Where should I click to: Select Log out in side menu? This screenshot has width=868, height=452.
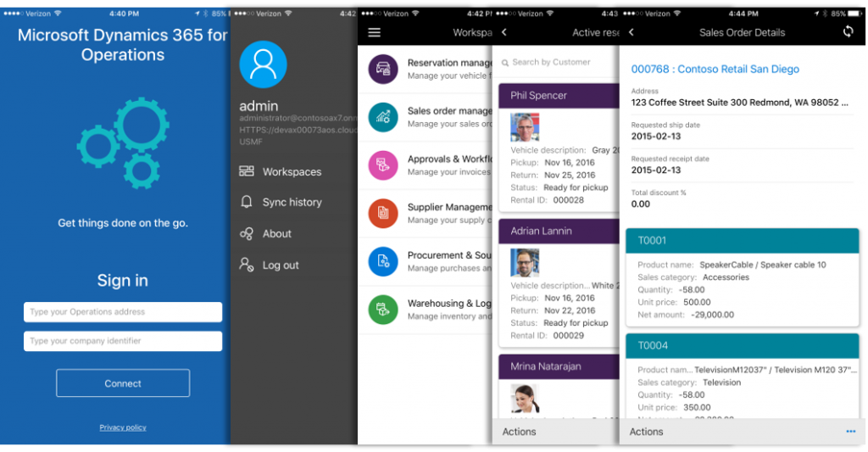point(281,265)
